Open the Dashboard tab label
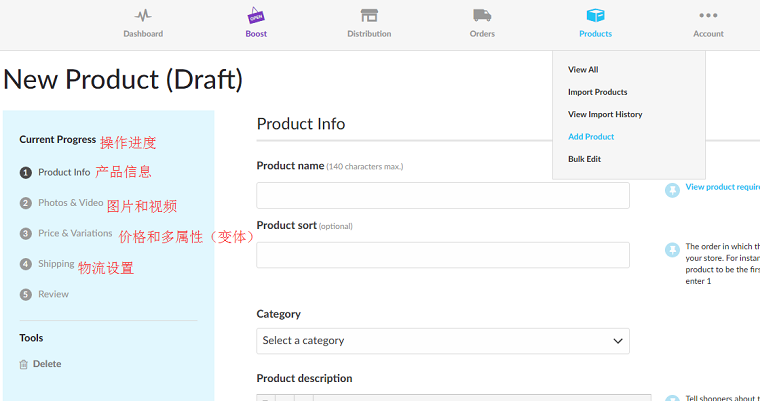Screen dimensions: 760x401 [143, 34]
